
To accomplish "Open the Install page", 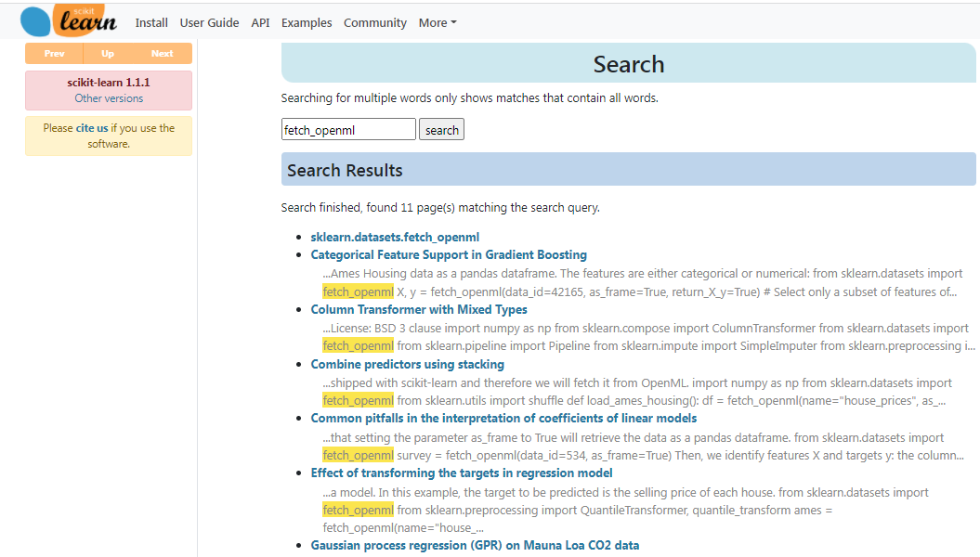I will tap(151, 23).
